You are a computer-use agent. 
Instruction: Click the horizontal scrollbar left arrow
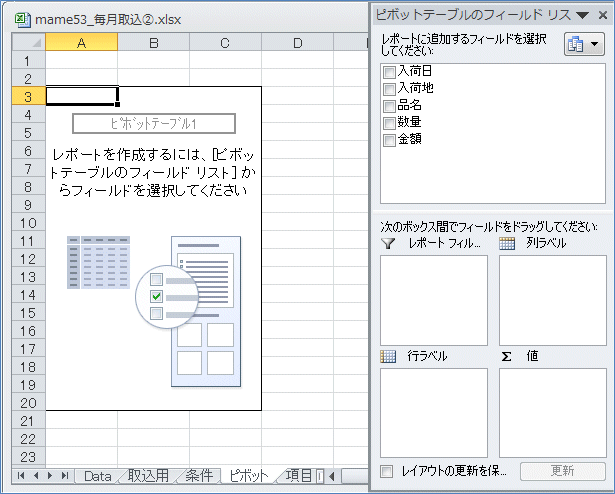tap(332, 476)
